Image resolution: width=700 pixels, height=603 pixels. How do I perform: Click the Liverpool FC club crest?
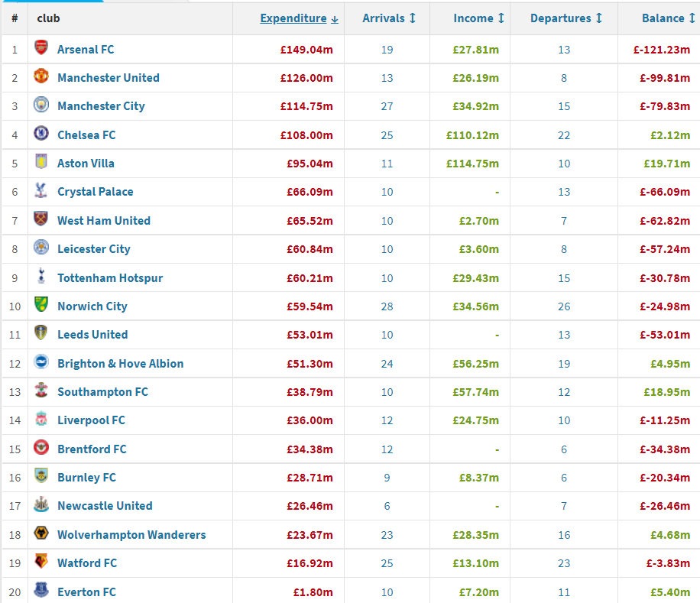click(x=41, y=419)
